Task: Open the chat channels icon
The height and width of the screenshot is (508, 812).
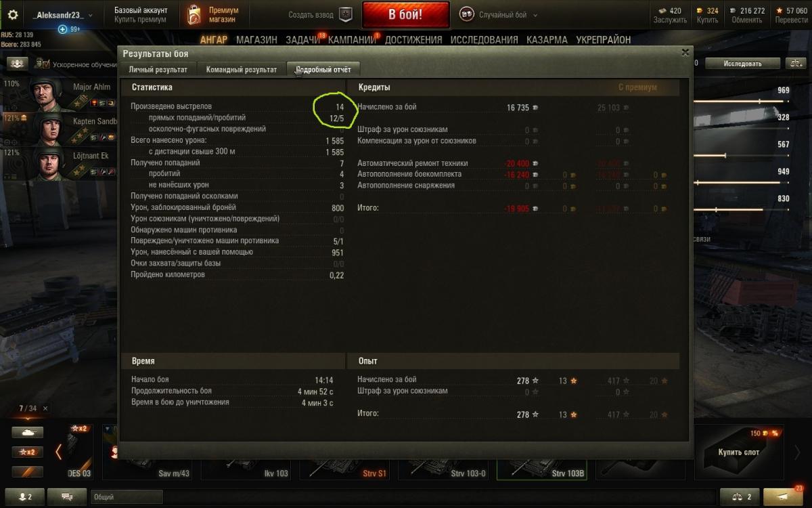Action: (67, 497)
